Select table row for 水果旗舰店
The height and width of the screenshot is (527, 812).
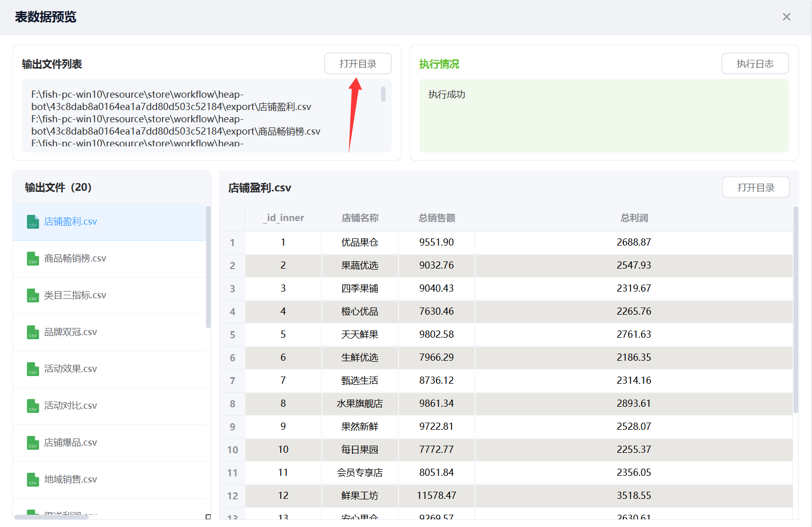(x=359, y=404)
